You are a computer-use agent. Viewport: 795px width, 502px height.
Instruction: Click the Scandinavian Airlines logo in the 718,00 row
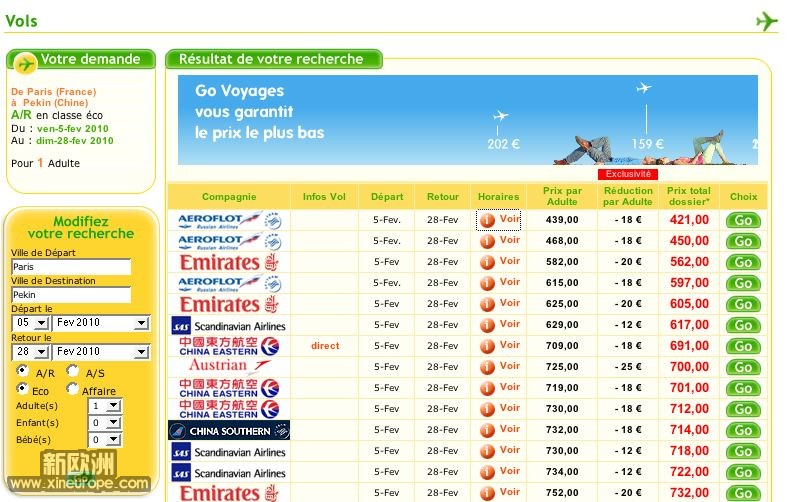(229, 452)
